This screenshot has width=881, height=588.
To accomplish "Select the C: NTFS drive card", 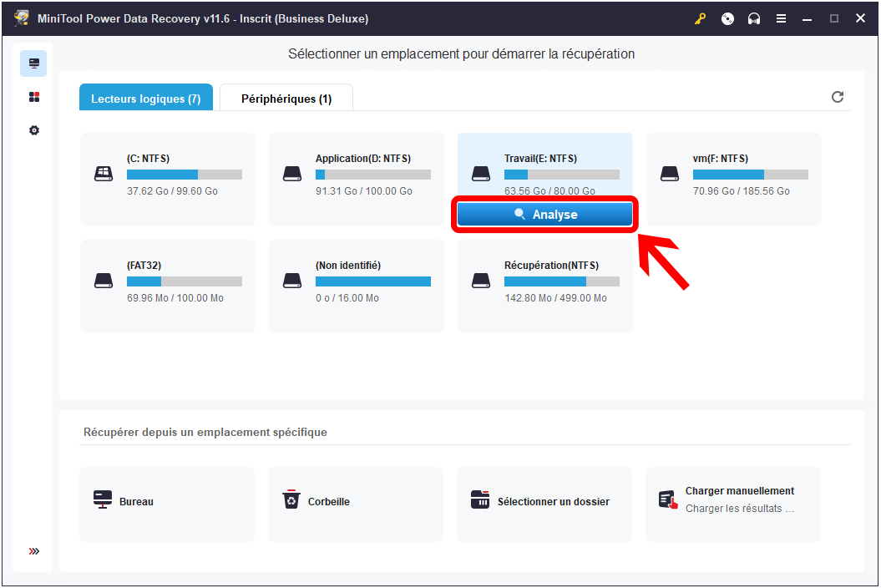I will [x=167, y=179].
